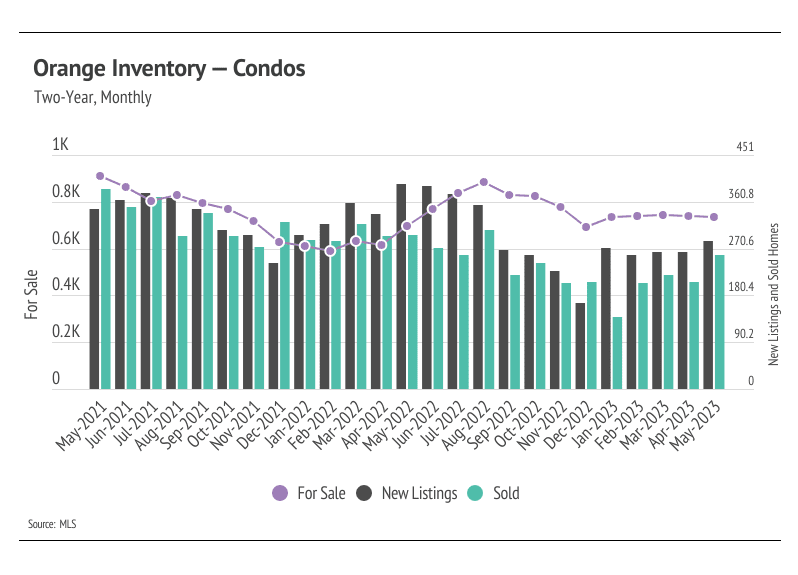Click the May-2023 New Listings dark bar

point(708,315)
